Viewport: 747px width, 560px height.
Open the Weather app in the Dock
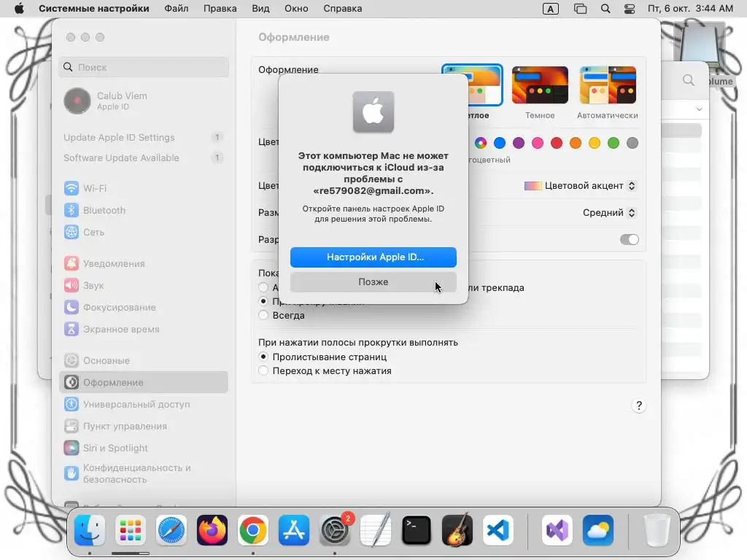click(598, 530)
